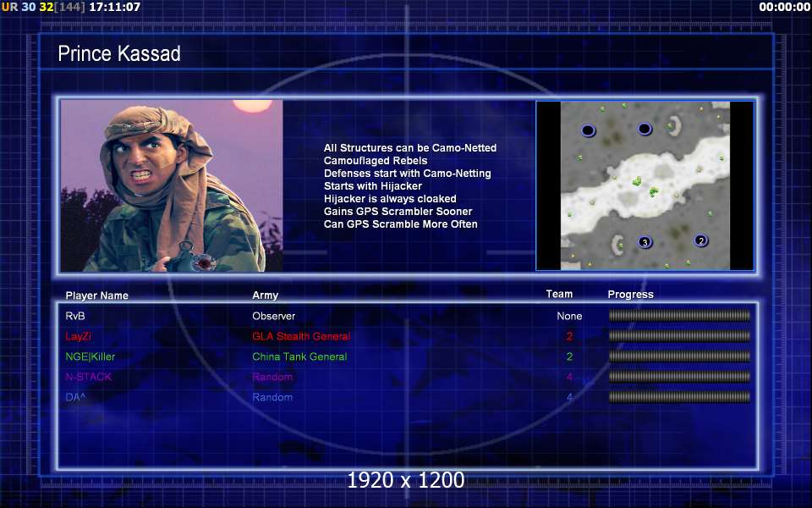
Task: Click RvB's team value None
Action: coord(569,316)
